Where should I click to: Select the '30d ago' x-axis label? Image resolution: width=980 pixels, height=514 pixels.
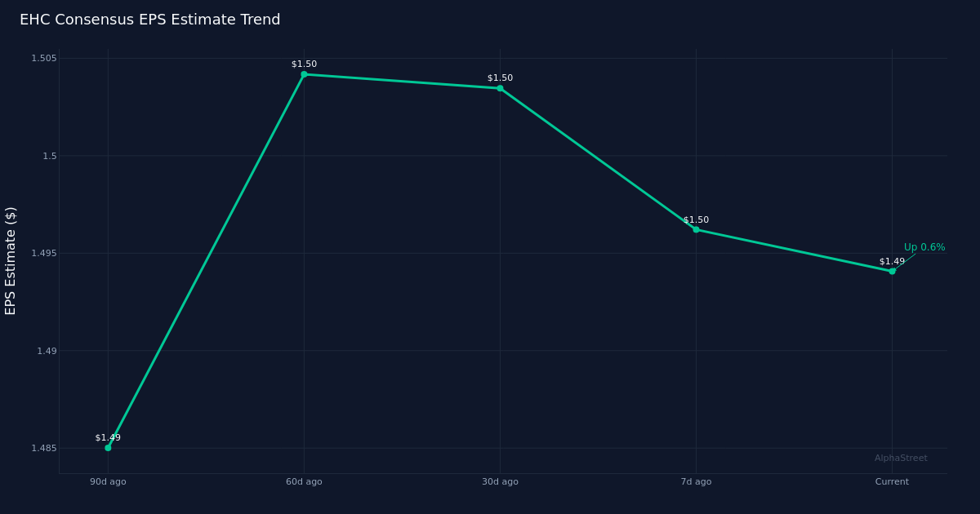(500, 481)
